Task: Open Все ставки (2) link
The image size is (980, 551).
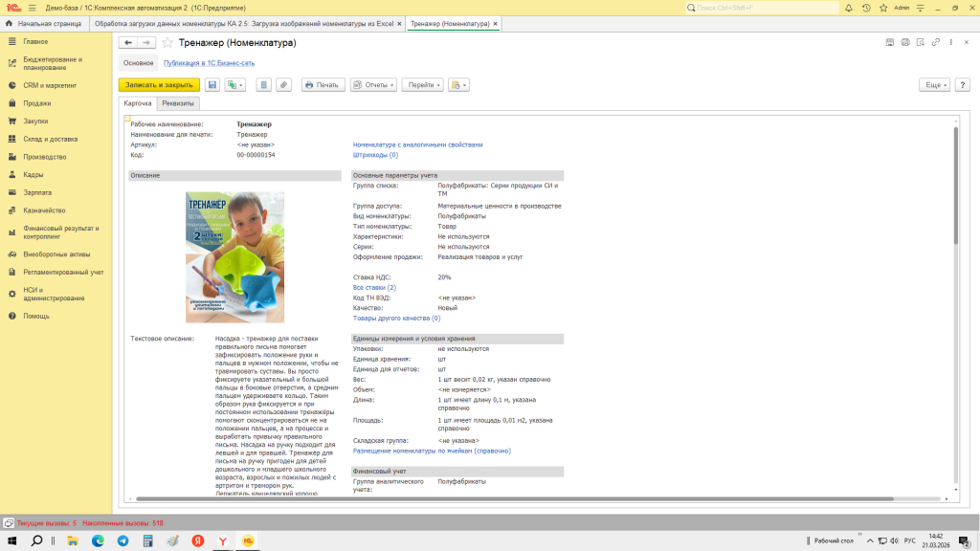Action: (x=374, y=288)
